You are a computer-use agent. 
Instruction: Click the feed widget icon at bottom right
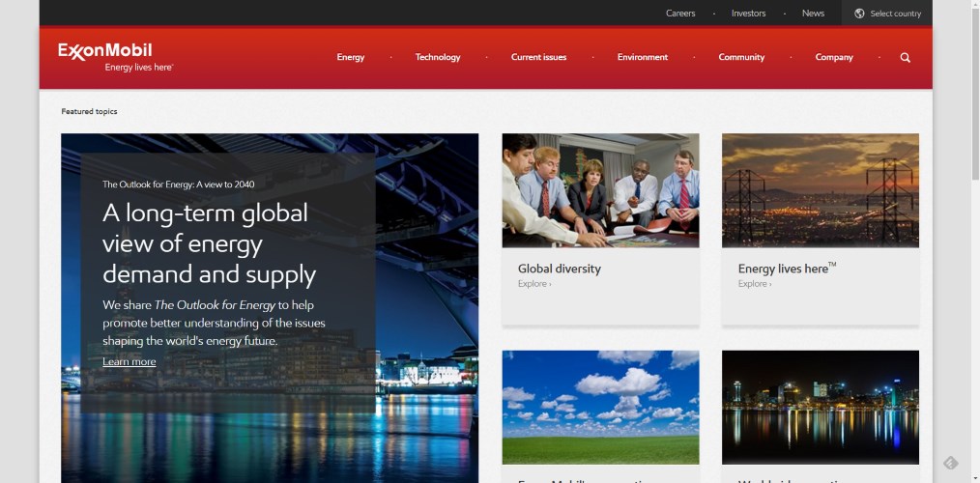[950, 463]
